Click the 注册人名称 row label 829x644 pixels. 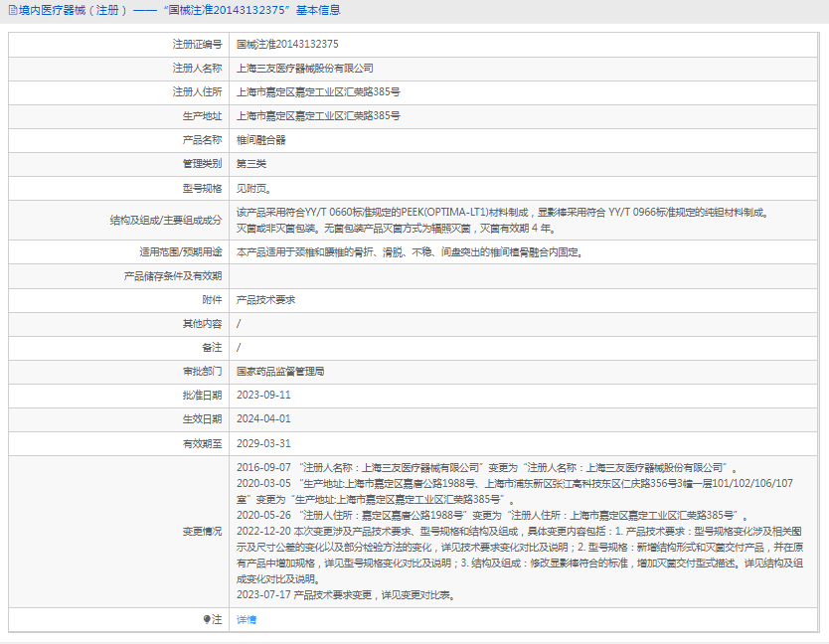[x=197, y=69]
